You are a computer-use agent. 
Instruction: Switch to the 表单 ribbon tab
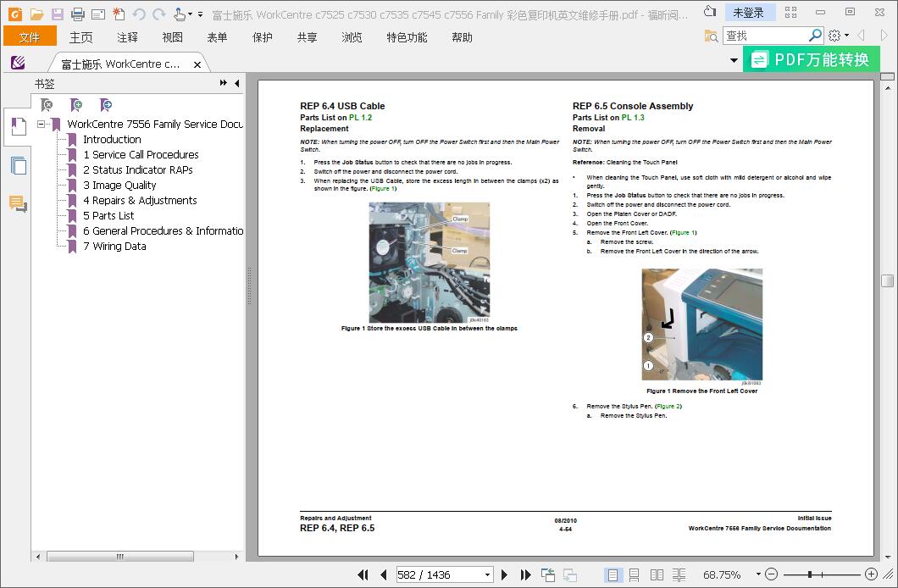(x=217, y=37)
